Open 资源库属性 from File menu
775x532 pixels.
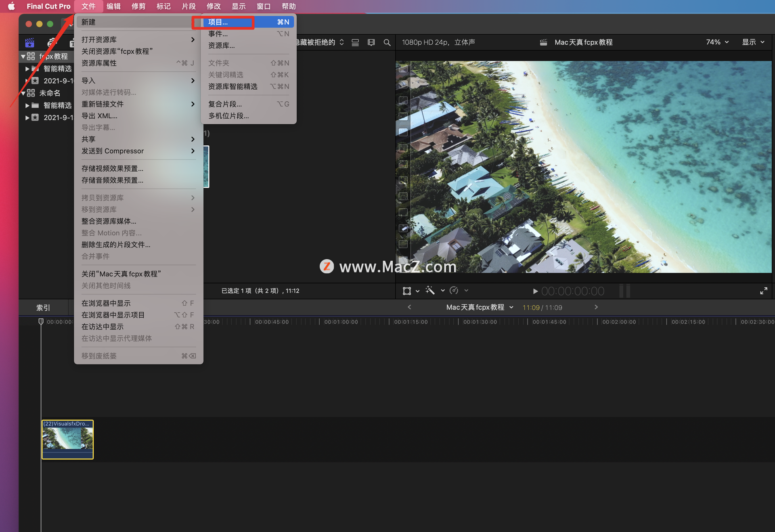138,63
